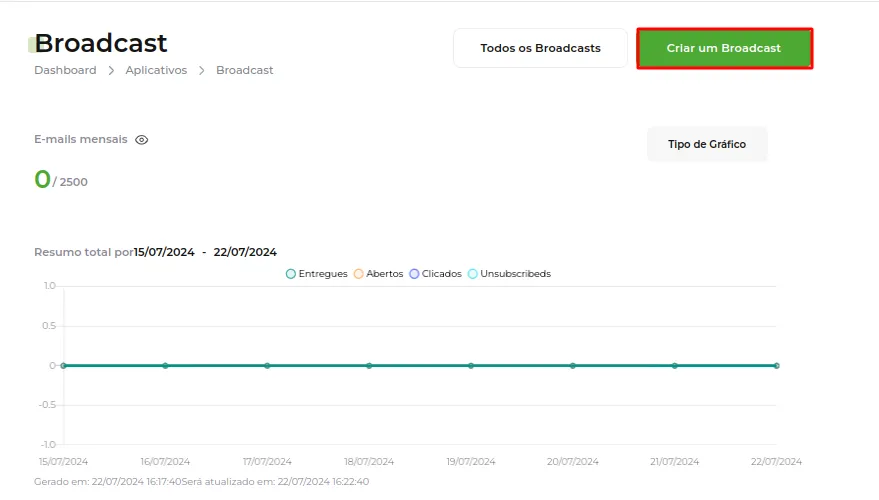Click the 0 / 2500 email counter
Viewport: 879px width, 500px height.
pos(61,180)
